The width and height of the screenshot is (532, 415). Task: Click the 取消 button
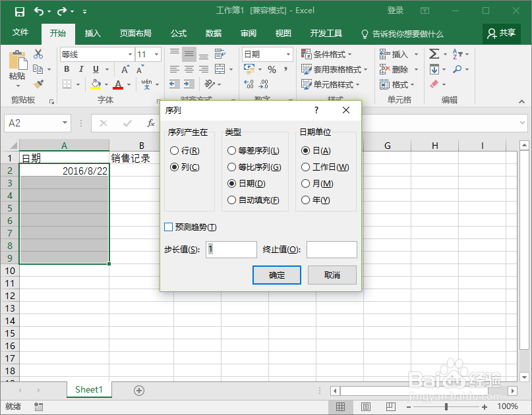pos(332,275)
